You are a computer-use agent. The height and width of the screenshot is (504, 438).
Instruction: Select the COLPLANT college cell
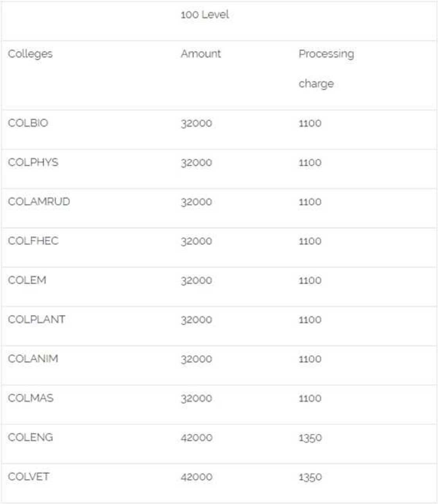pos(36,320)
